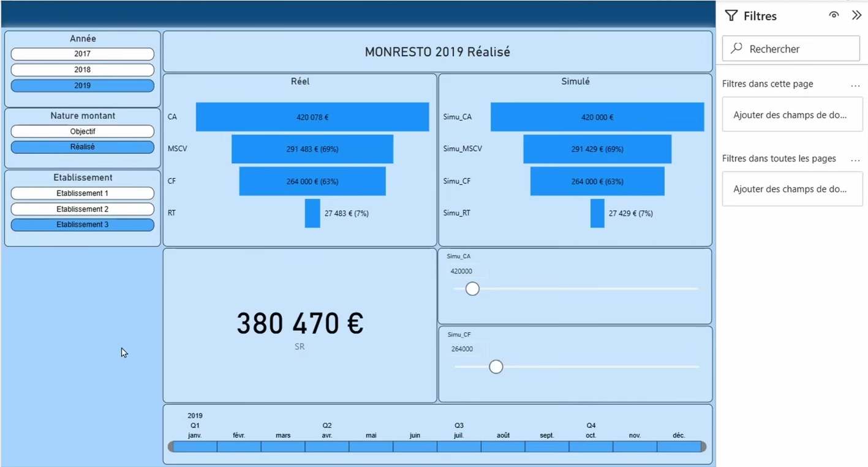Click the Simu_CA slider handle
Screen dimensions: 868x467
[x=472, y=289]
